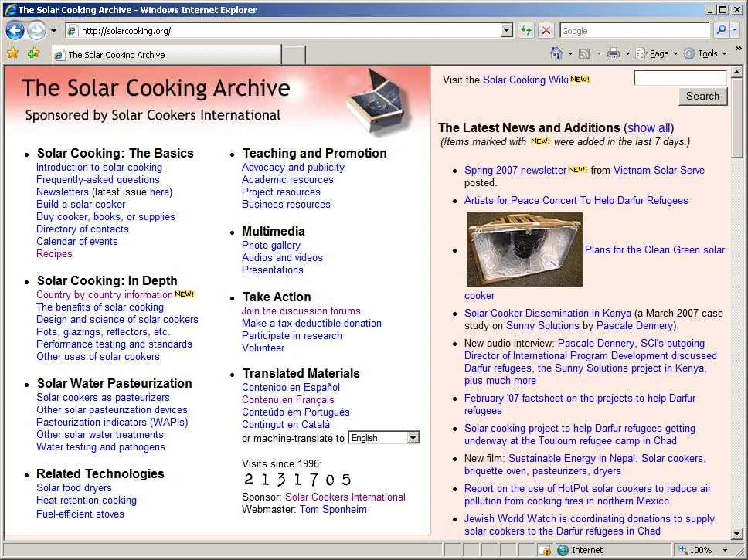The image size is (748, 560).
Task: Open the Vietnam Solar Serve link
Action: (659, 170)
